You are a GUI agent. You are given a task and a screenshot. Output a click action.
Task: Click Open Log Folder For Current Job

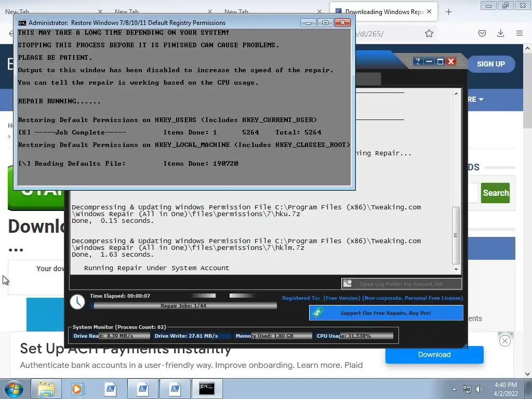point(402,284)
